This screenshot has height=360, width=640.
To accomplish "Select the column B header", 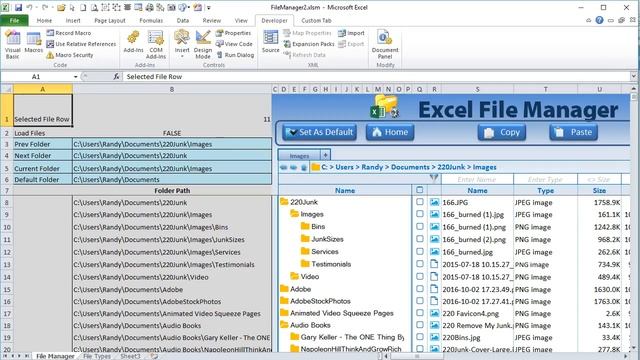I will (x=172, y=89).
